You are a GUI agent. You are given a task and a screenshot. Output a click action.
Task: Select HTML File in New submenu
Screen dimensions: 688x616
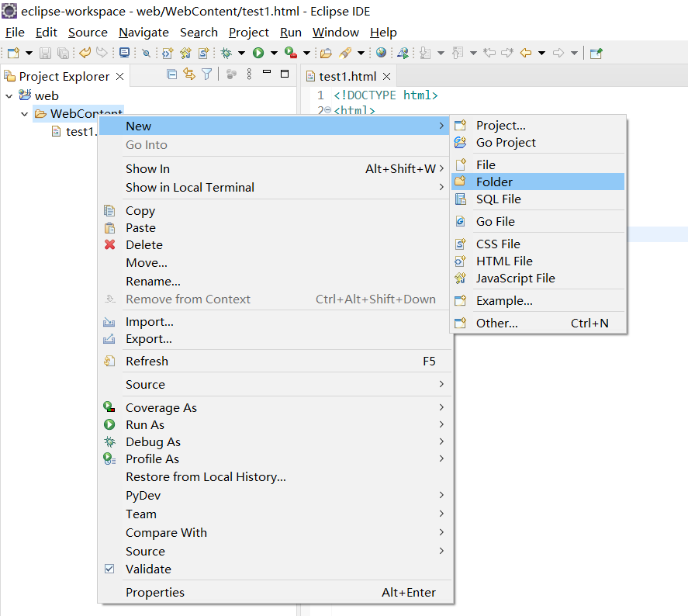[x=538, y=261]
